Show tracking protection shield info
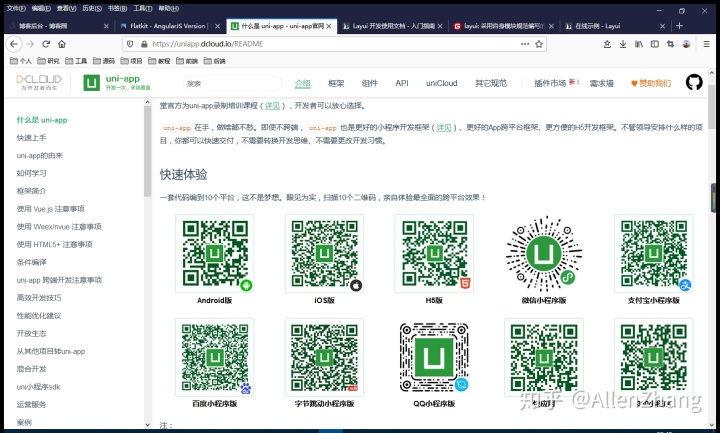This screenshot has width=720, height=433. point(130,44)
